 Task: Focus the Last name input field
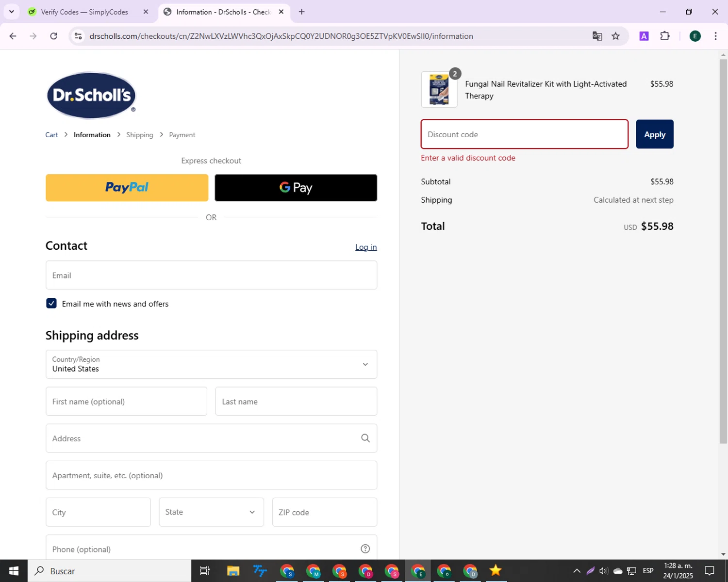[x=296, y=402]
